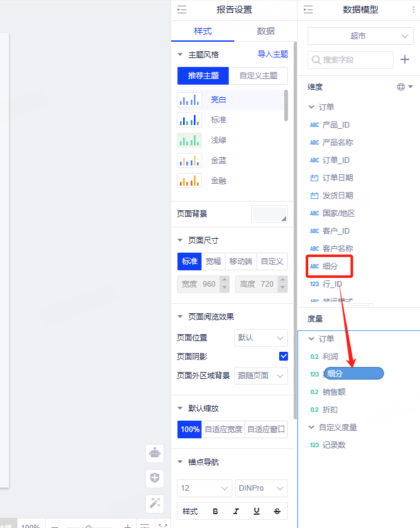
Task: Click the shield plus icon
Action: point(155,478)
